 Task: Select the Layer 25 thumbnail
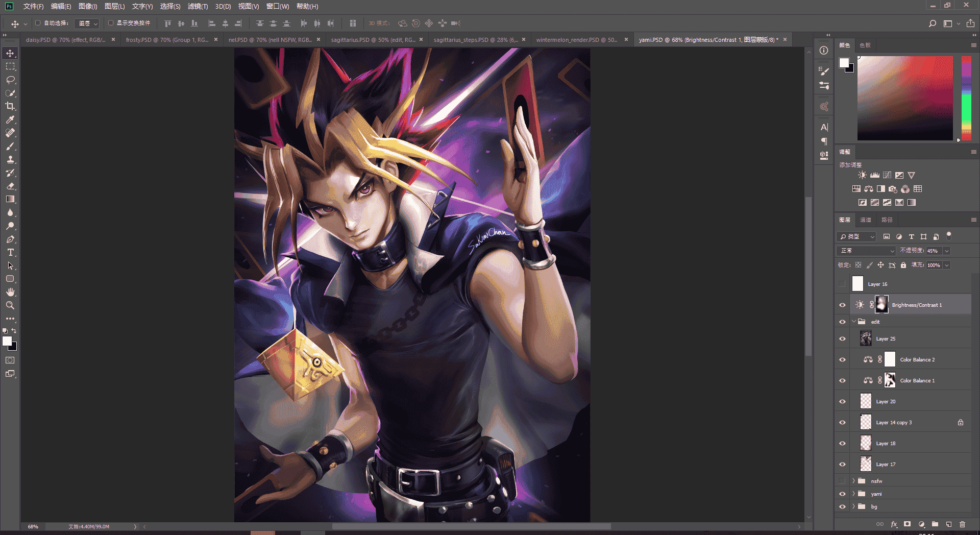tap(866, 338)
